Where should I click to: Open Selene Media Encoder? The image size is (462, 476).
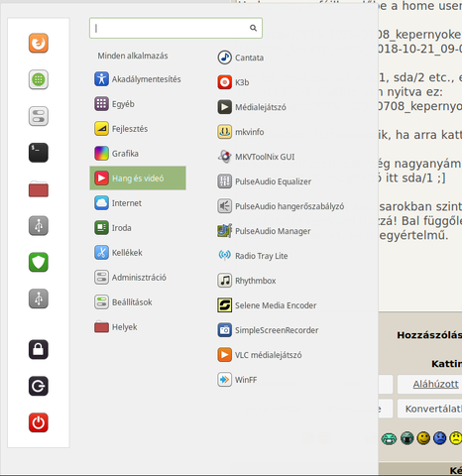(267, 305)
